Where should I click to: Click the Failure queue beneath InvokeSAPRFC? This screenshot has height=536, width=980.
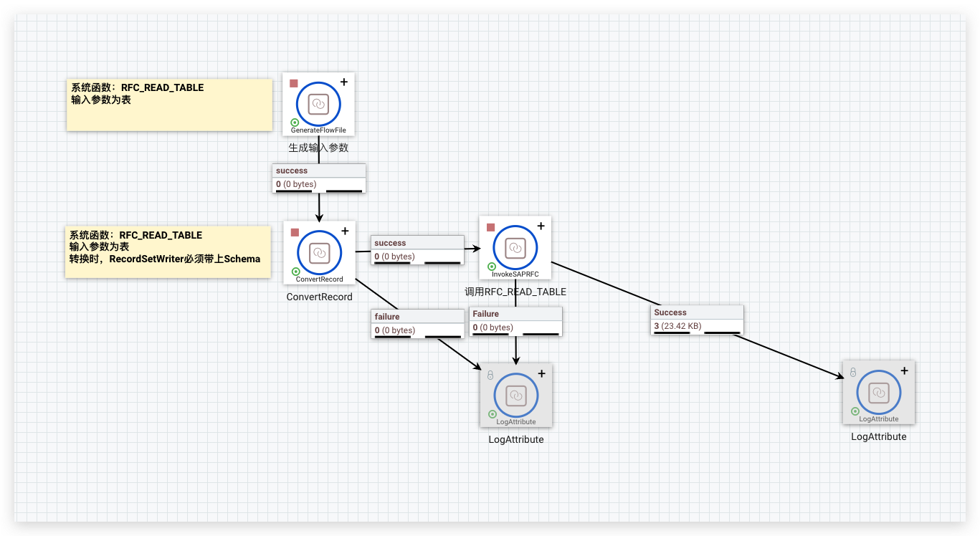pos(515,321)
